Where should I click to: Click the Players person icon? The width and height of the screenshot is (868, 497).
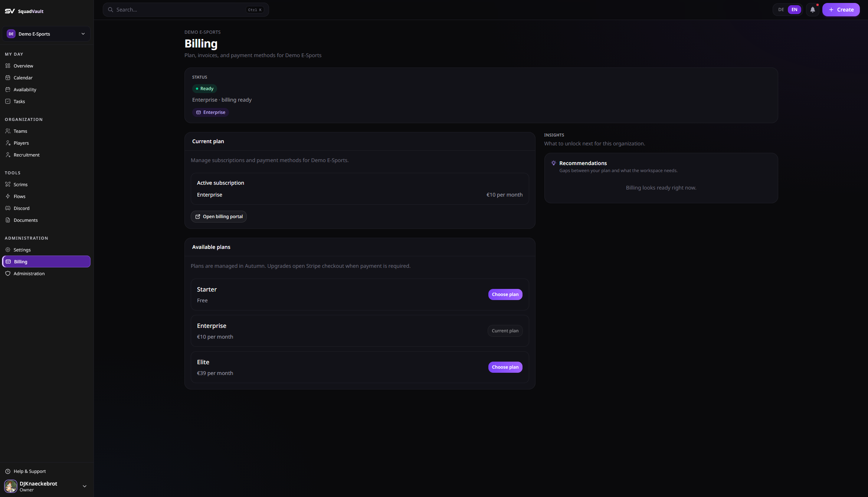pyautogui.click(x=8, y=143)
